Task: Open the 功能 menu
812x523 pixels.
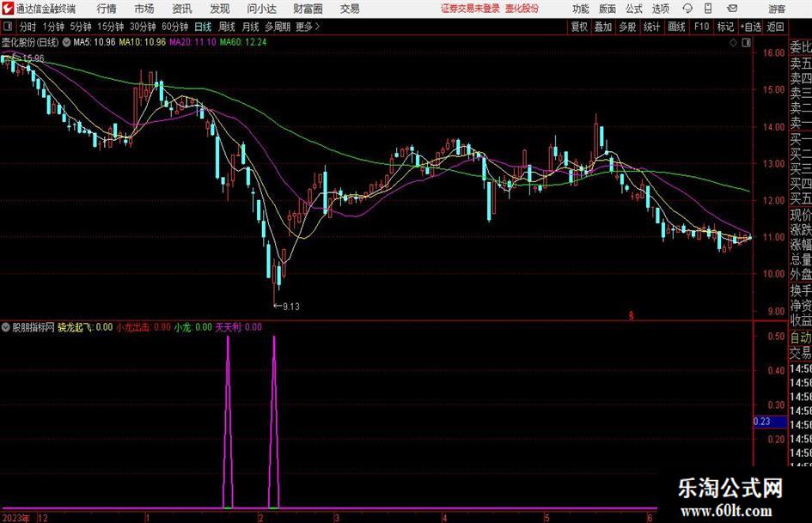Action: [x=581, y=9]
